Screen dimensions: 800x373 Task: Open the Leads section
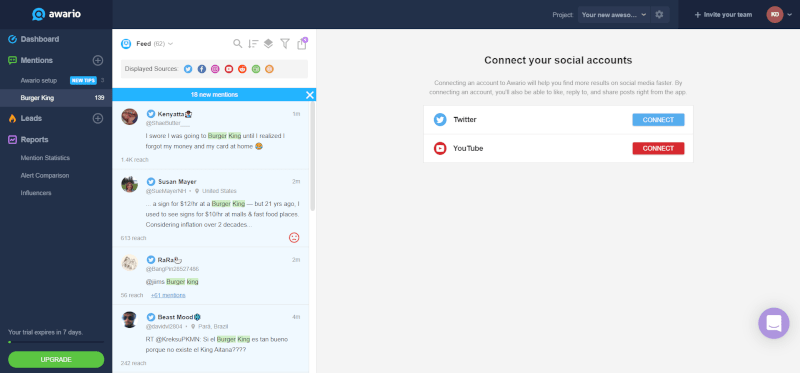point(32,118)
